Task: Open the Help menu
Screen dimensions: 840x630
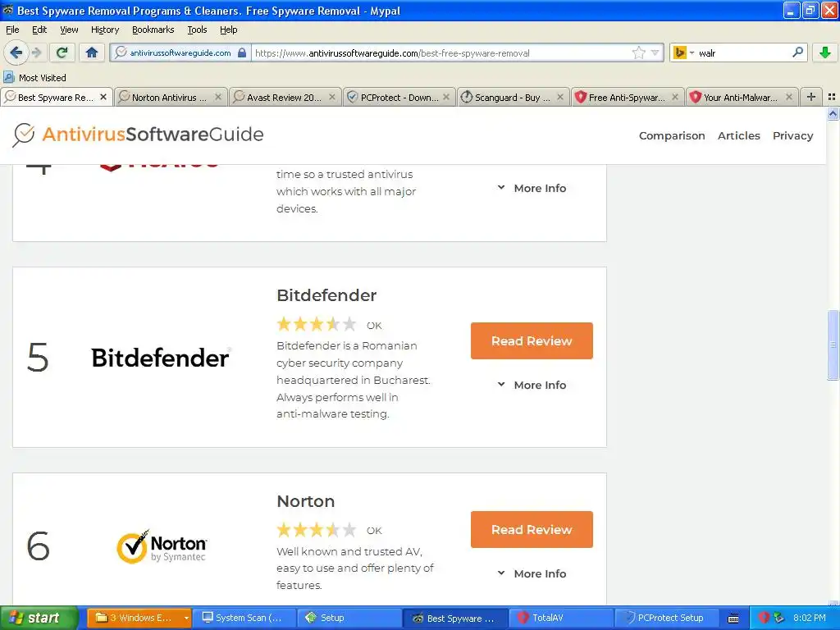Action: tap(229, 30)
